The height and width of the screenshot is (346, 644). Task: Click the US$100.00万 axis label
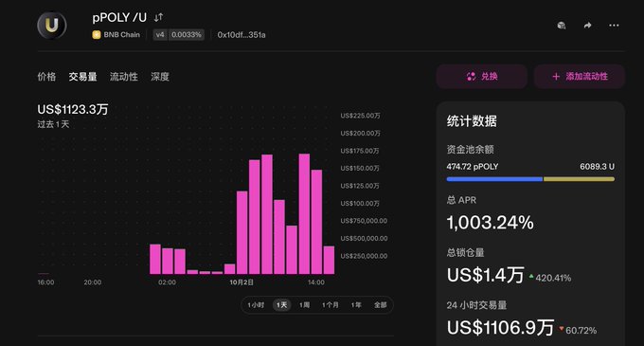pos(360,204)
